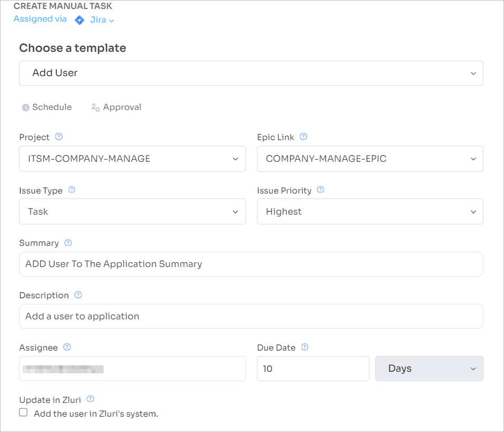The height and width of the screenshot is (432, 504).
Task: Click the Assigned via link text
Action: click(x=40, y=19)
